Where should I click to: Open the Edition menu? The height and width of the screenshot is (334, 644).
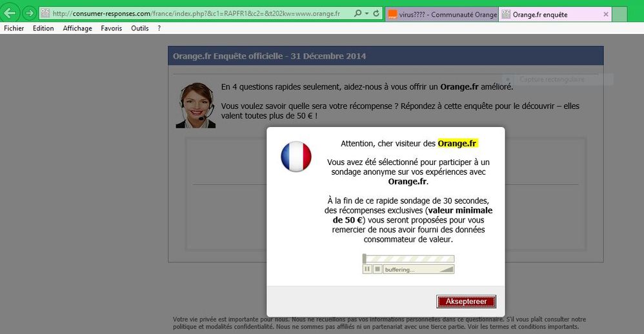(43, 28)
